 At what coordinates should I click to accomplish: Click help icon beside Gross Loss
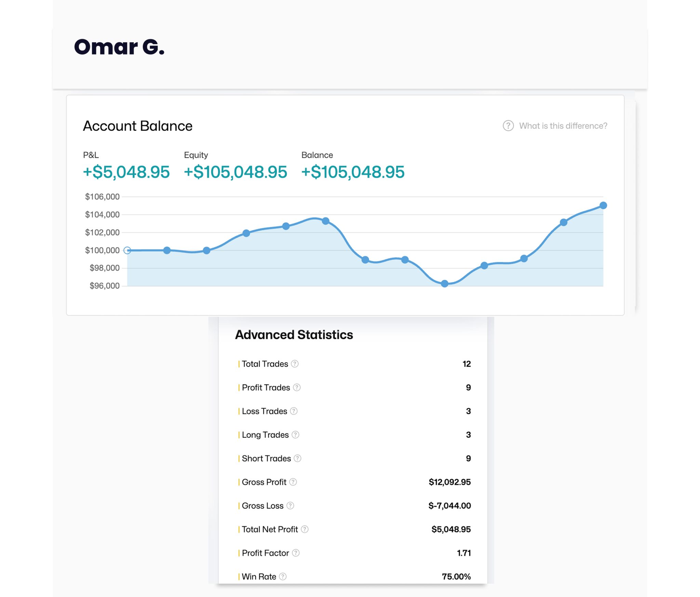click(x=290, y=505)
